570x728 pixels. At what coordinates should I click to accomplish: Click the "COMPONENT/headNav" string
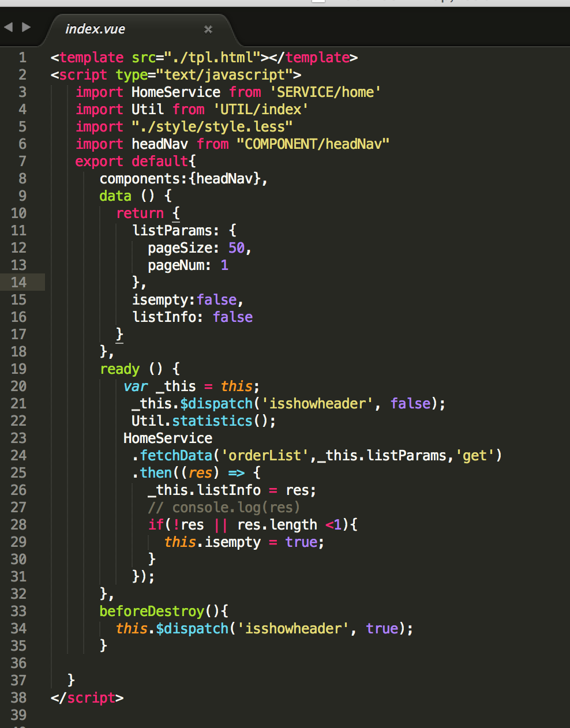pyautogui.click(x=313, y=144)
